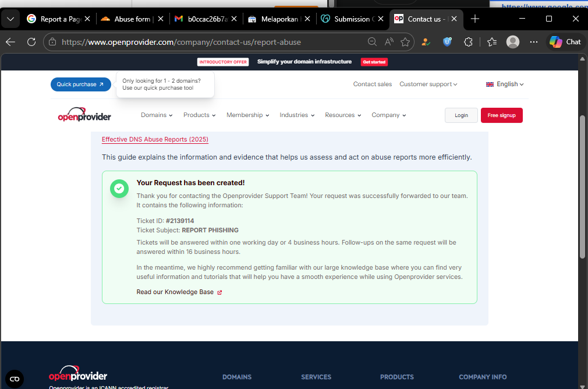Open the browser profile avatar
Screen dimensions: 588x389
pos(513,42)
